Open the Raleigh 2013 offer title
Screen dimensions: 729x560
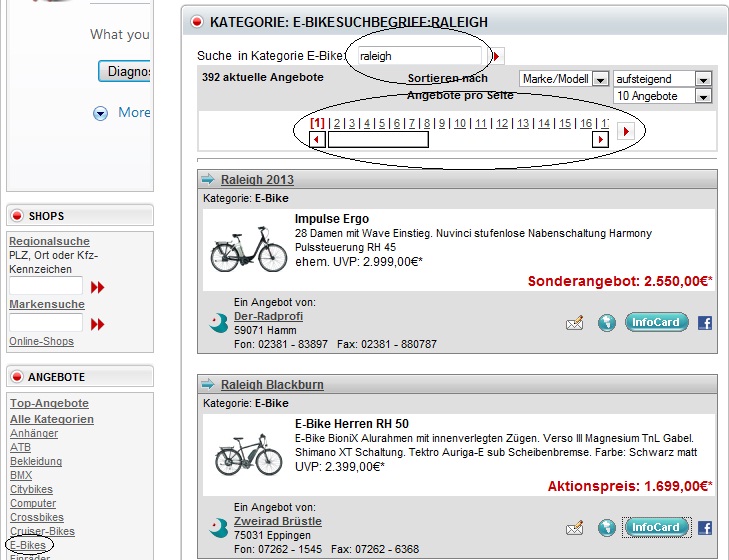tap(257, 180)
